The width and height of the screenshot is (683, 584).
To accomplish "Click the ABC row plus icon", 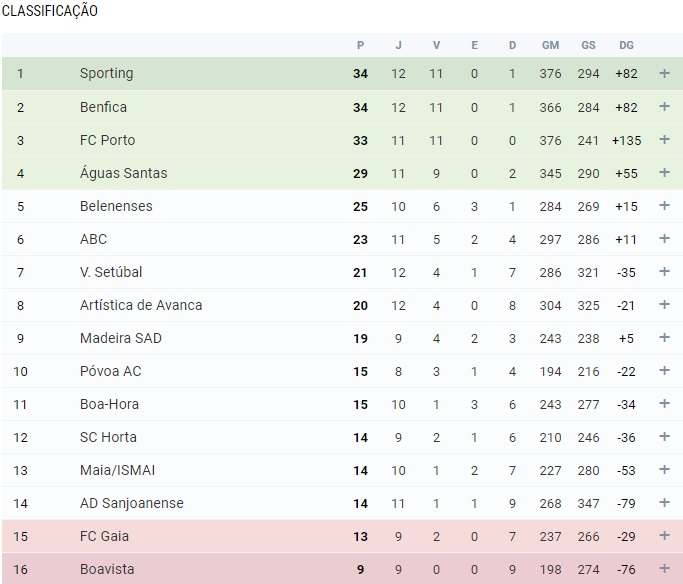I will click(664, 239).
